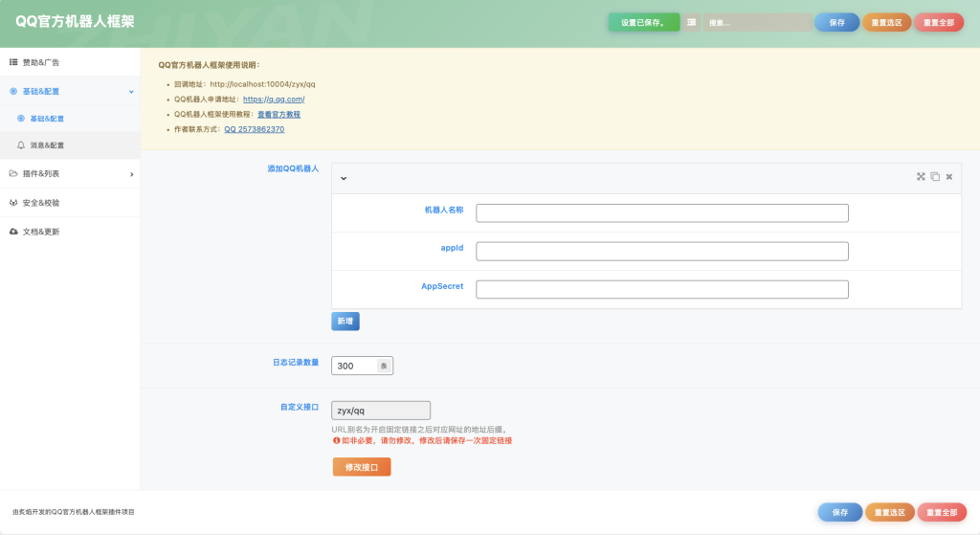Click the 设置已保存 notification
This screenshot has height=535, width=980.
click(x=644, y=23)
